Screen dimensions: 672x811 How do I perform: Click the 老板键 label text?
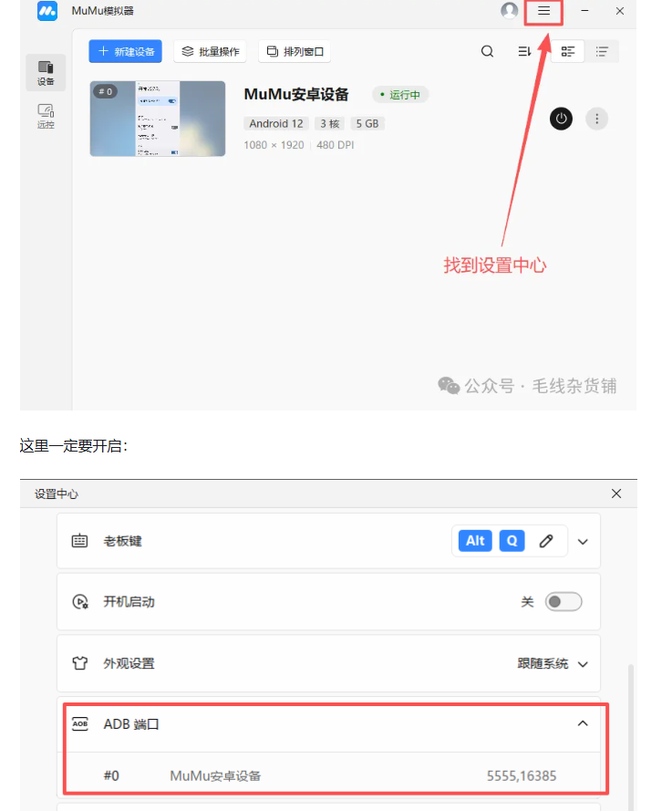122,541
